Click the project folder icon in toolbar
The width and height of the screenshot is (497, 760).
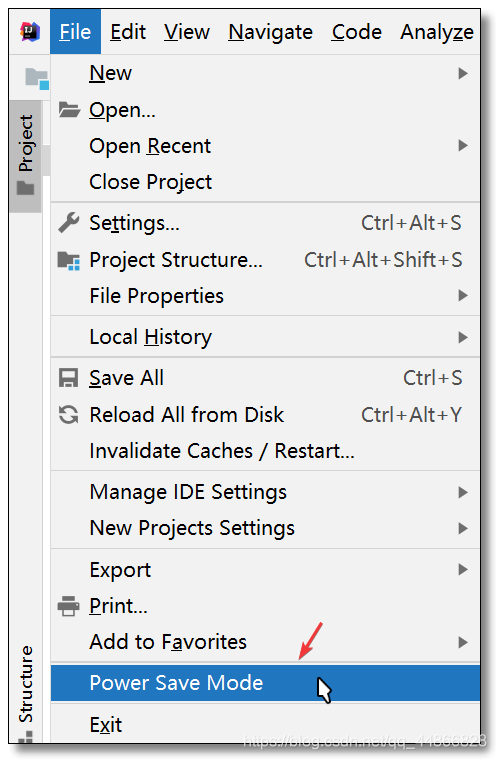point(37,78)
